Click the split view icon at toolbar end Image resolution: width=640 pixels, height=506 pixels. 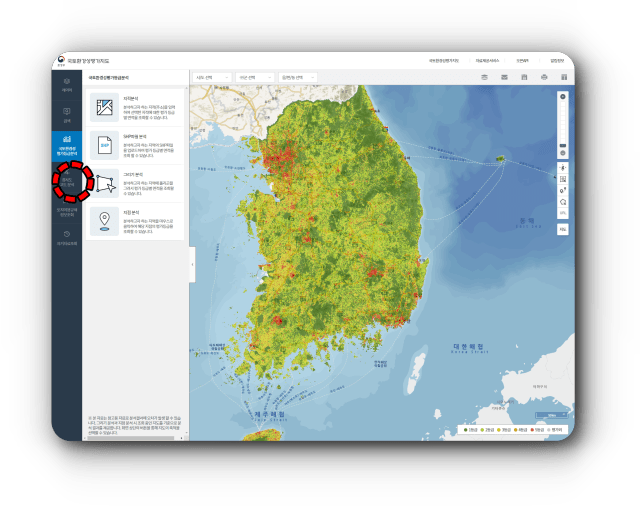(x=564, y=77)
